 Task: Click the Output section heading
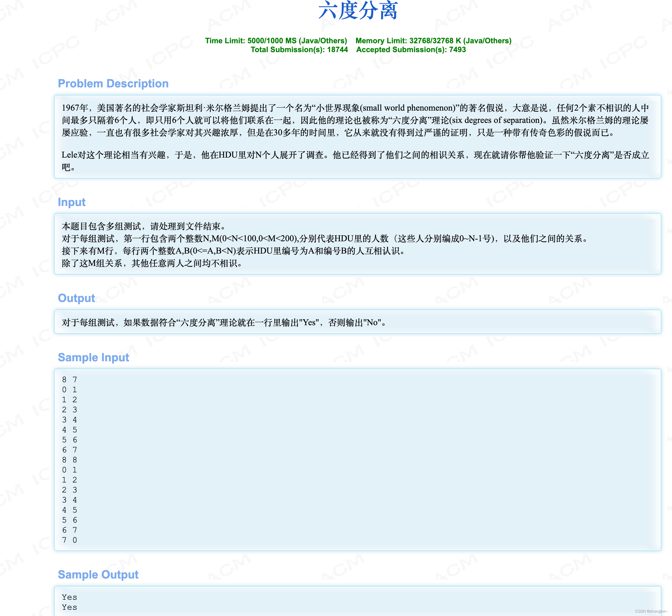point(76,298)
